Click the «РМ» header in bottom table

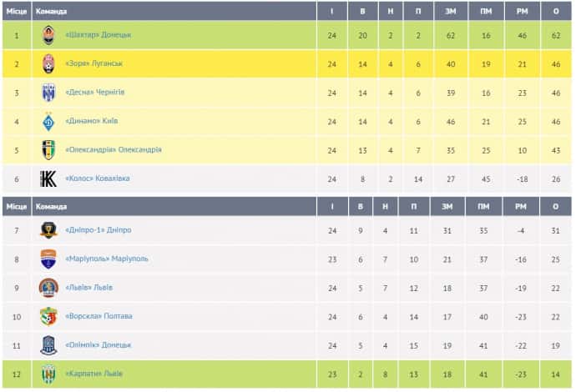[x=521, y=206]
